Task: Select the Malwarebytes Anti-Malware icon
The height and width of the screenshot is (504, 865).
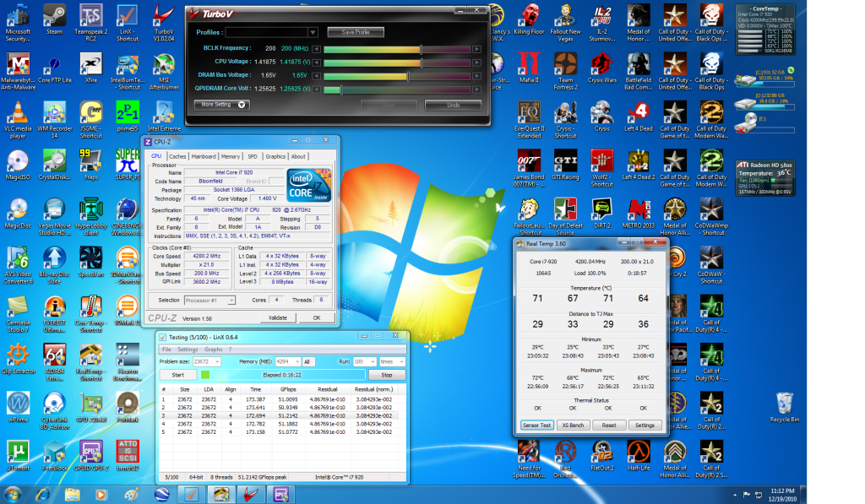Action: tap(18, 71)
